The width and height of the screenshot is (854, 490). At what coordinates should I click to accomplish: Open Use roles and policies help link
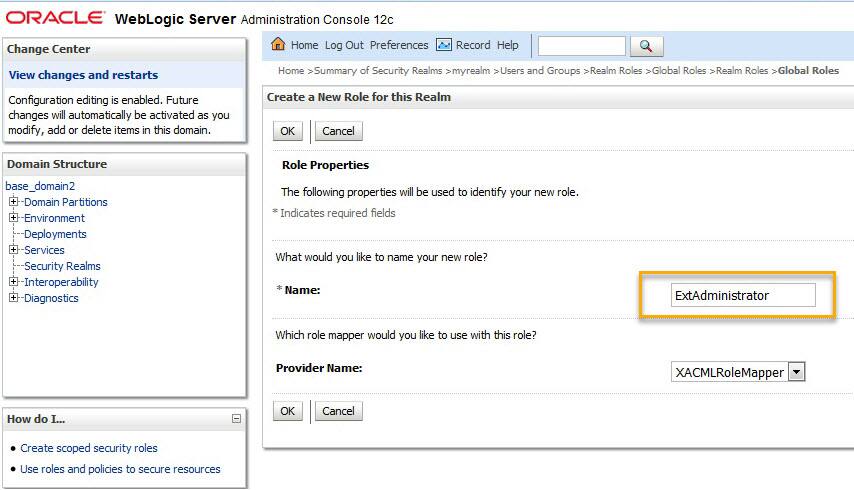[120, 469]
